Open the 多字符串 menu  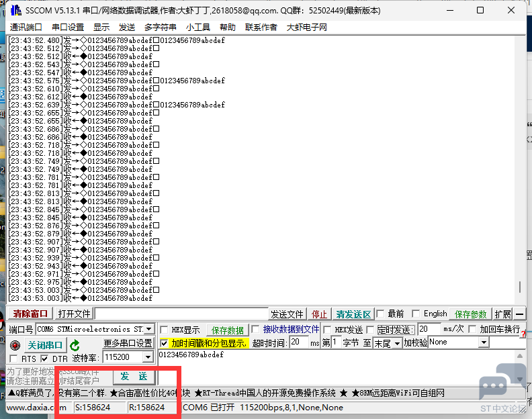click(x=160, y=27)
